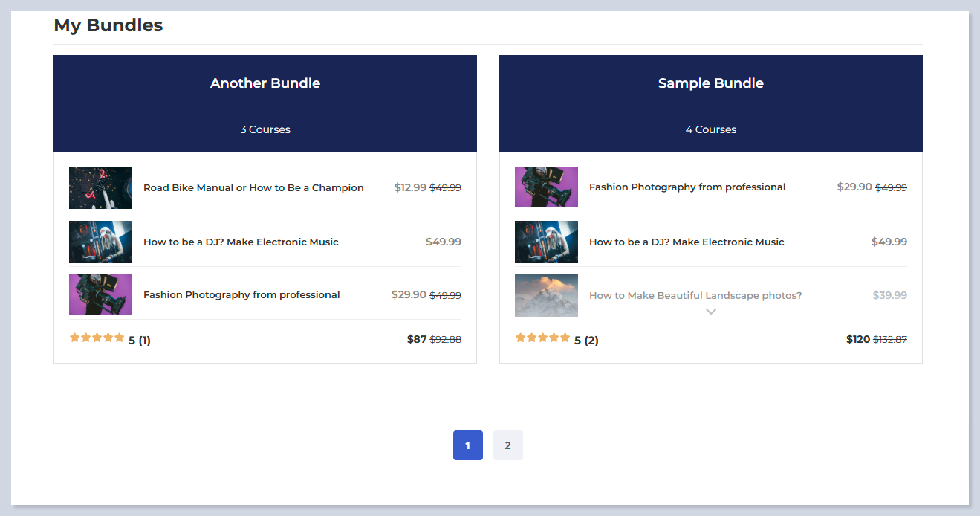This screenshot has width=980, height=516.
Task: Open How to Make Beautiful Landscape photos
Action: (x=695, y=296)
